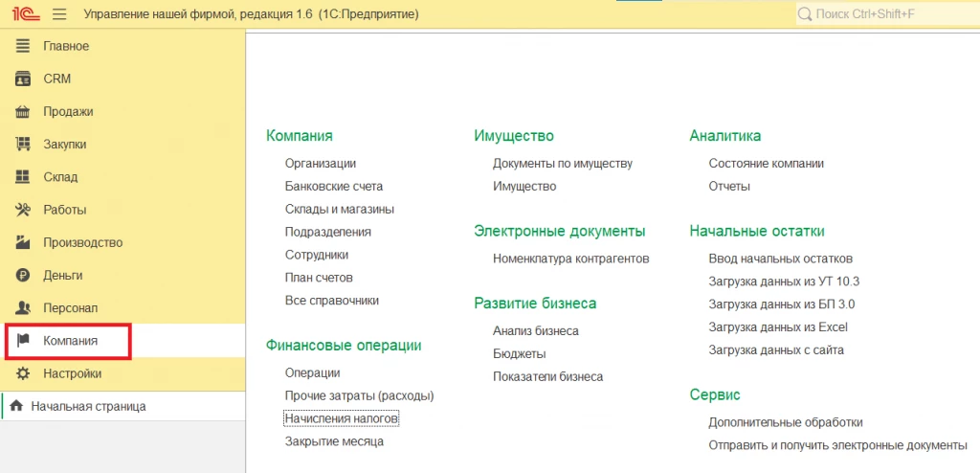Click the Аналитика heading

tap(725, 136)
